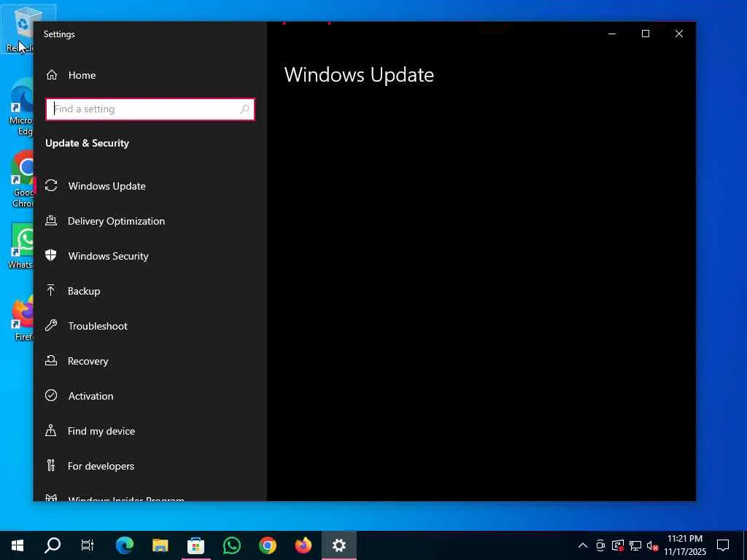Viewport: 747px width, 560px height.
Task: Select Recovery in sidebar
Action: [150, 361]
